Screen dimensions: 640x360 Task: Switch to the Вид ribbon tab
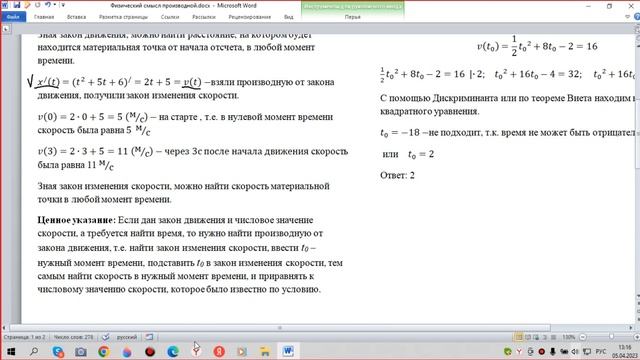click(x=289, y=17)
